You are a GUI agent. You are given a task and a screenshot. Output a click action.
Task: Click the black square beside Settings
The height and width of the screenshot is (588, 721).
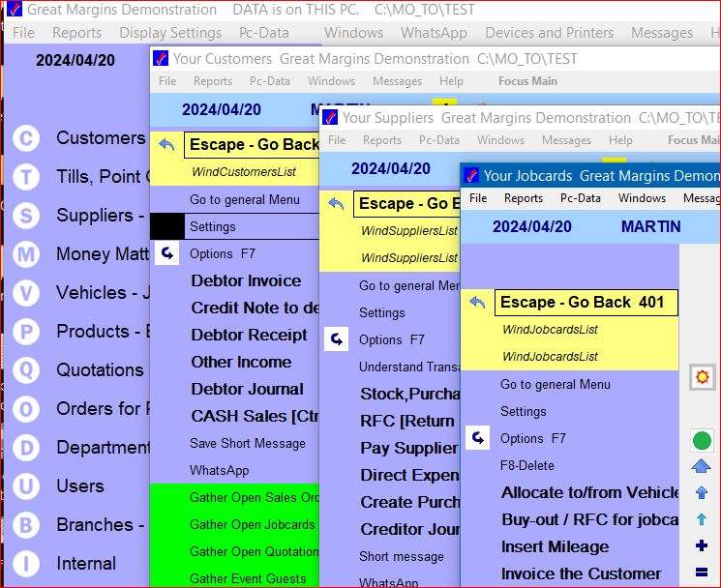click(167, 226)
